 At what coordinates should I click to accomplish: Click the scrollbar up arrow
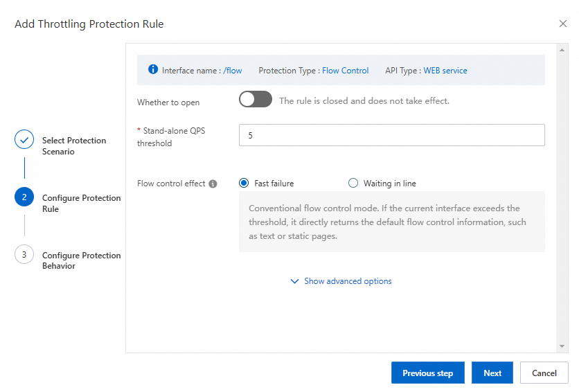[x=562, y=50]
